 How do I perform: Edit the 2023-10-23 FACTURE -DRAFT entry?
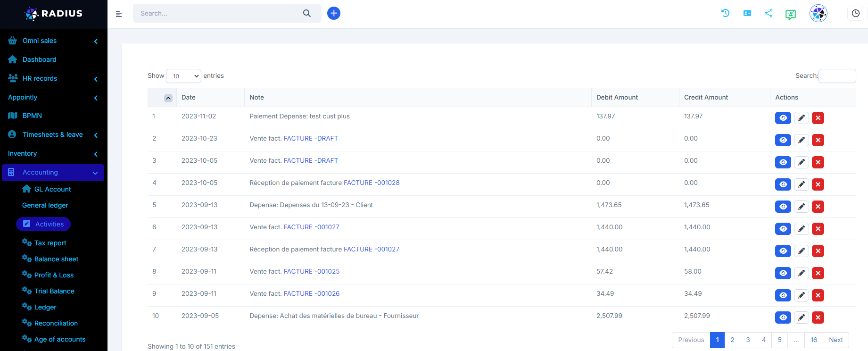tap(802, 140)
